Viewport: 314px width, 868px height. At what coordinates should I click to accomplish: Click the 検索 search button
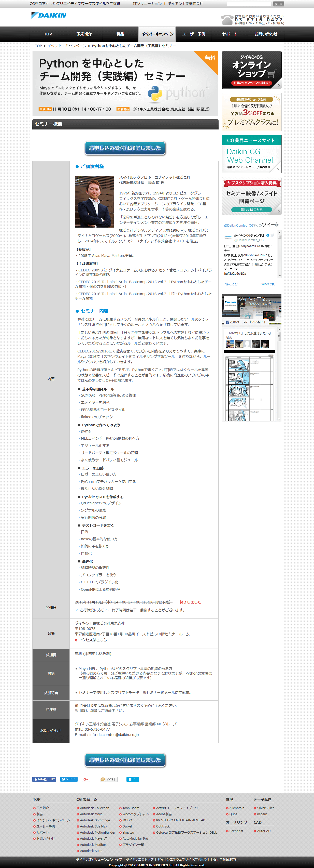click(x=278, y=4)
